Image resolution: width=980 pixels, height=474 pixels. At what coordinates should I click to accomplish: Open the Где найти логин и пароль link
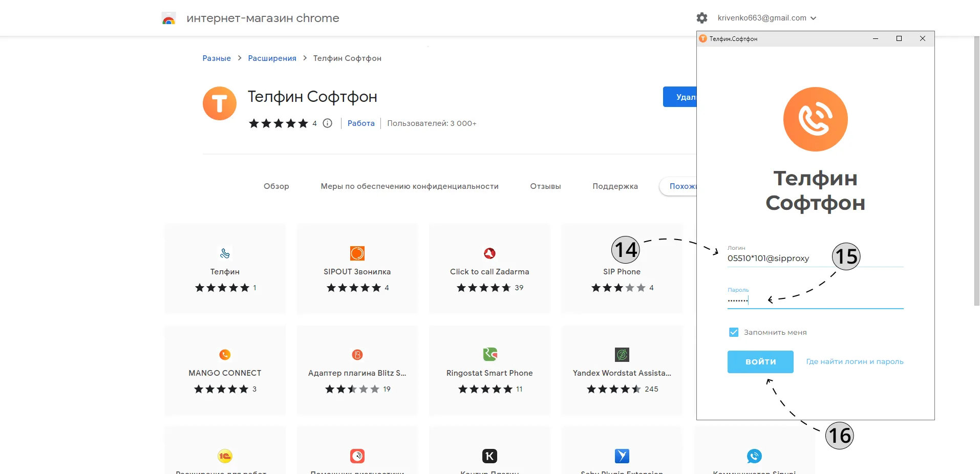tap(855, 362)
